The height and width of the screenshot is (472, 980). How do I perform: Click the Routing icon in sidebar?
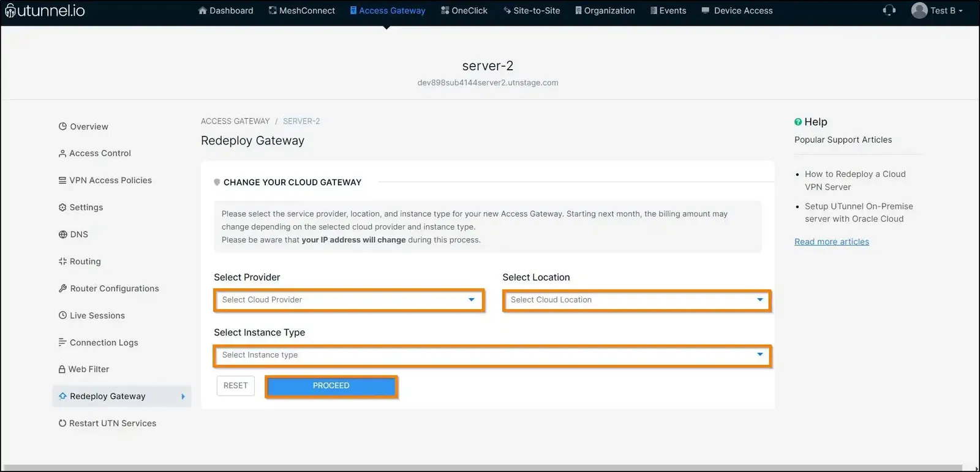click(62, 261)
